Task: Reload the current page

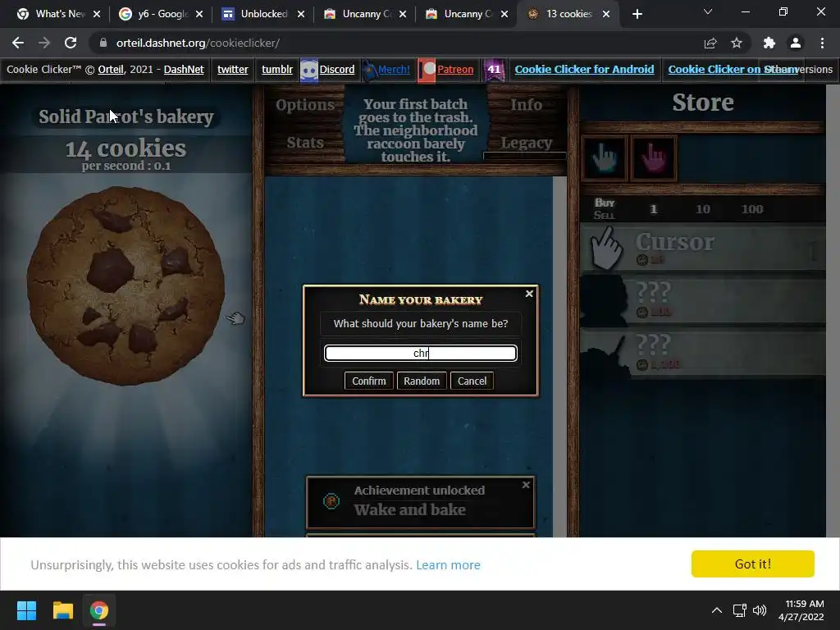Action: (x=71, y=43)
